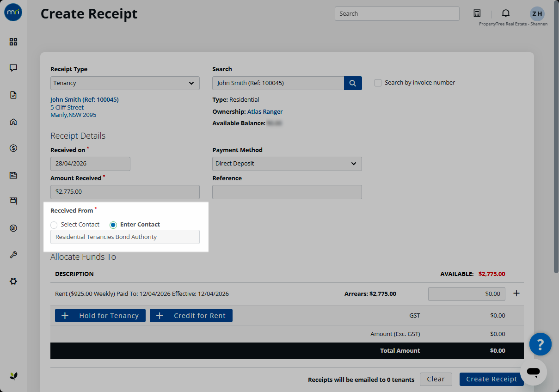Screen dimensions: 559x392
Task: Open the Payment Method Direct Deposit dropdown
Action: click(287, 164)
